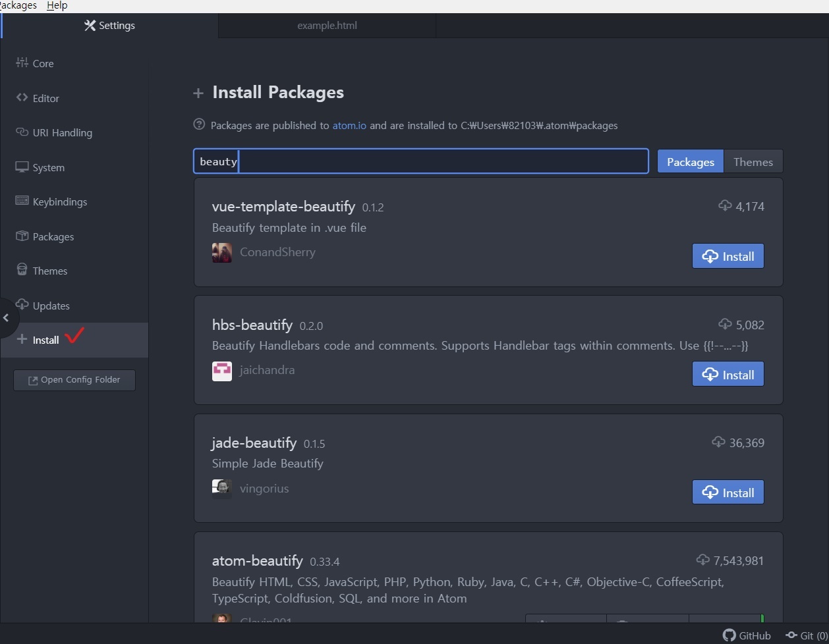829x644 pixels.
Task: Click jaichandra's avatar thumbnail
Action: 222,371
